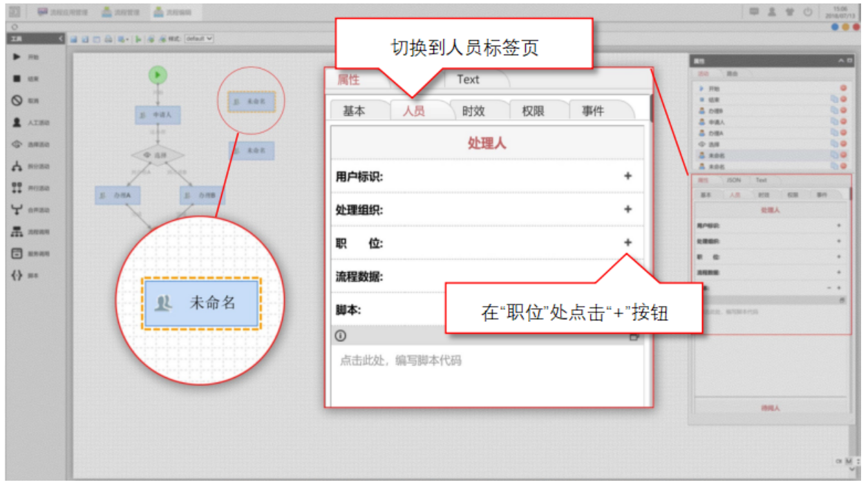Switch to the 时效 tab in magnified panel
This screenshot has height=489, width=868.
[473, 111]
